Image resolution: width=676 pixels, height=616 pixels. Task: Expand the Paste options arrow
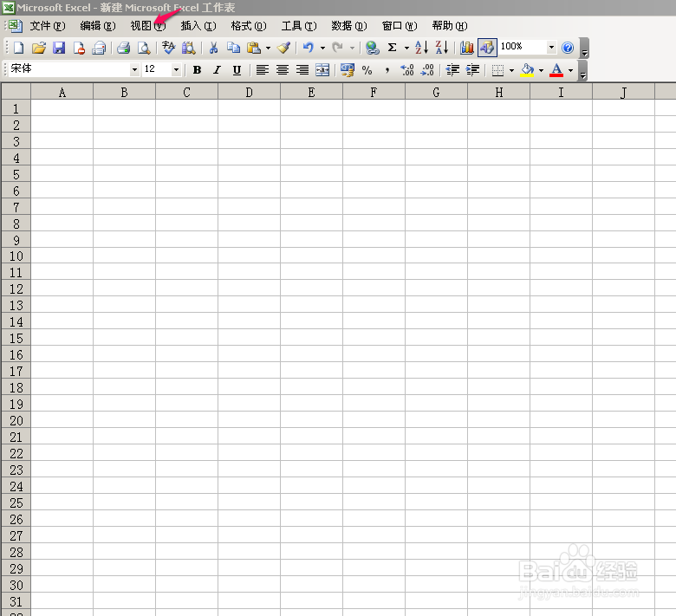[268, 48]
